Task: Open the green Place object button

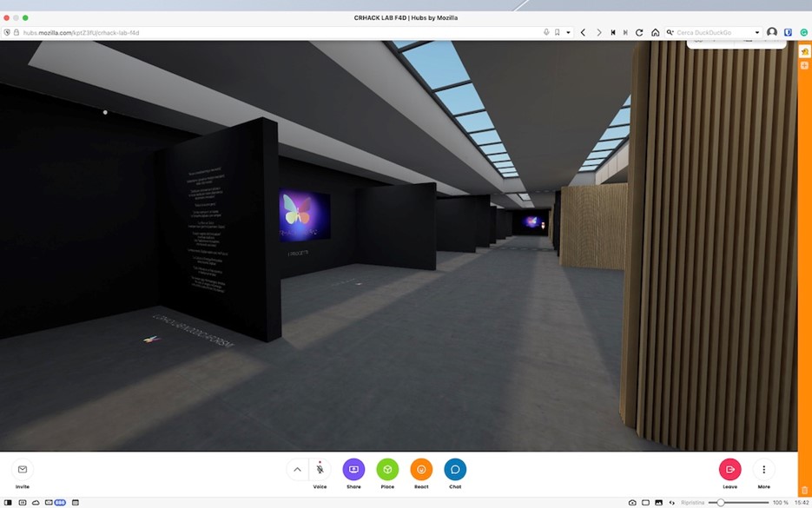Action: pyautogui.click(x=387, y=469)
